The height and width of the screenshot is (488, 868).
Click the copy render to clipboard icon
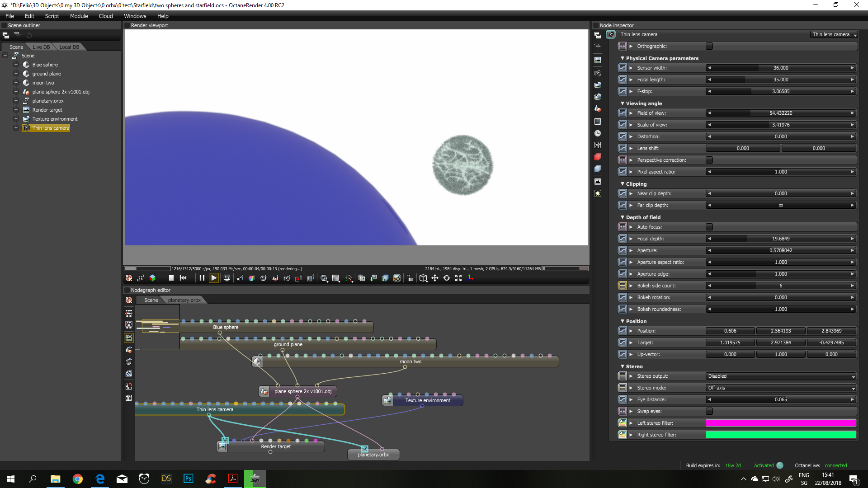362,278
